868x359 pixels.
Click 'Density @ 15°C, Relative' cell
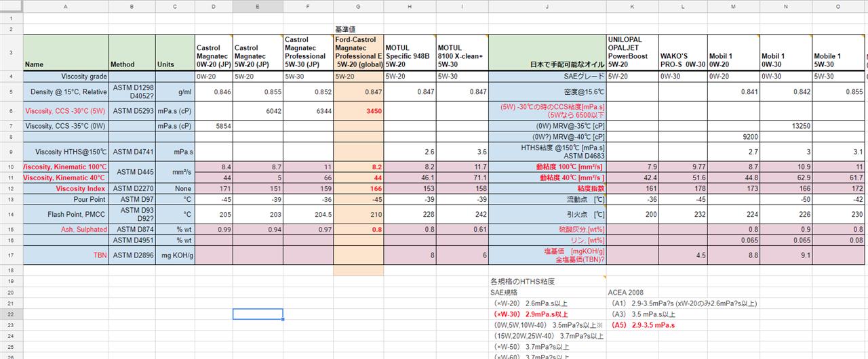(66, 91)
